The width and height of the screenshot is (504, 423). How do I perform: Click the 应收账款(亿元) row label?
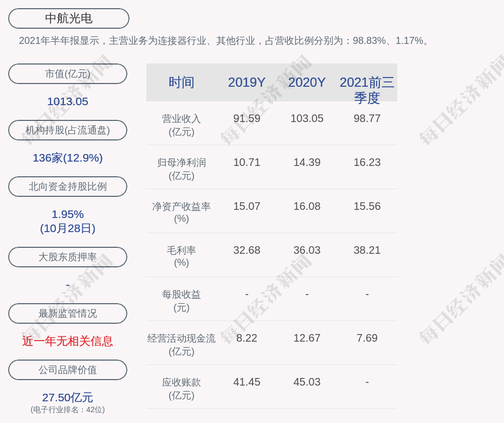182,389
